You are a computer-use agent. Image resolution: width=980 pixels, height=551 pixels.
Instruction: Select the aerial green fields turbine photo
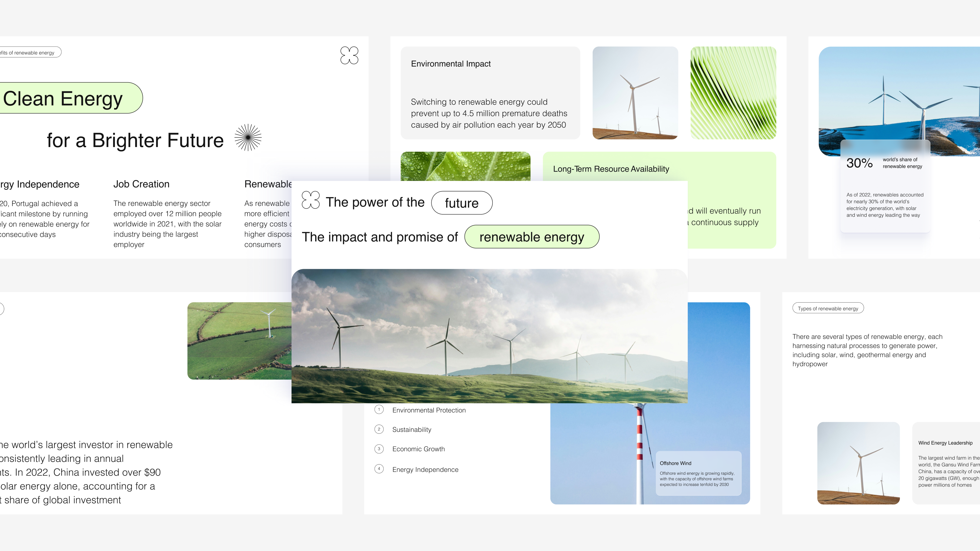coord(240,341)
